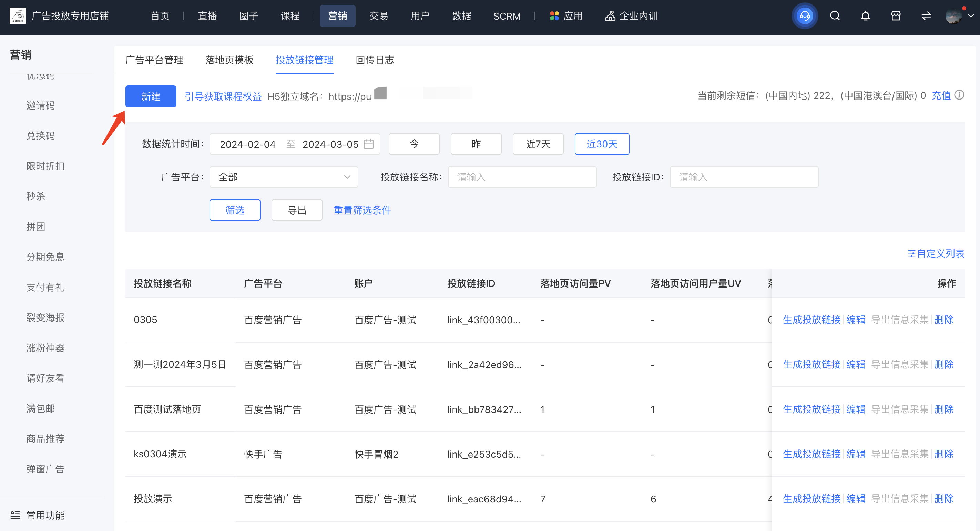Click the switch arrows icon

point(926,16)
